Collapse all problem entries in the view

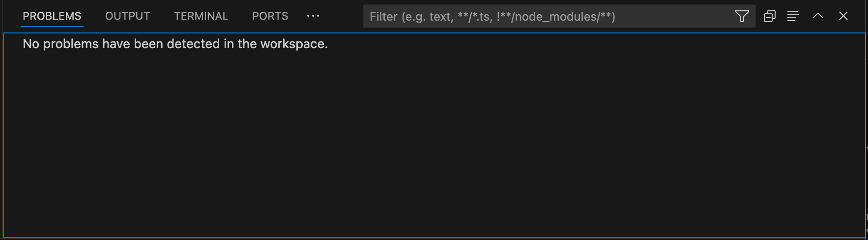(x=769, y=16)
